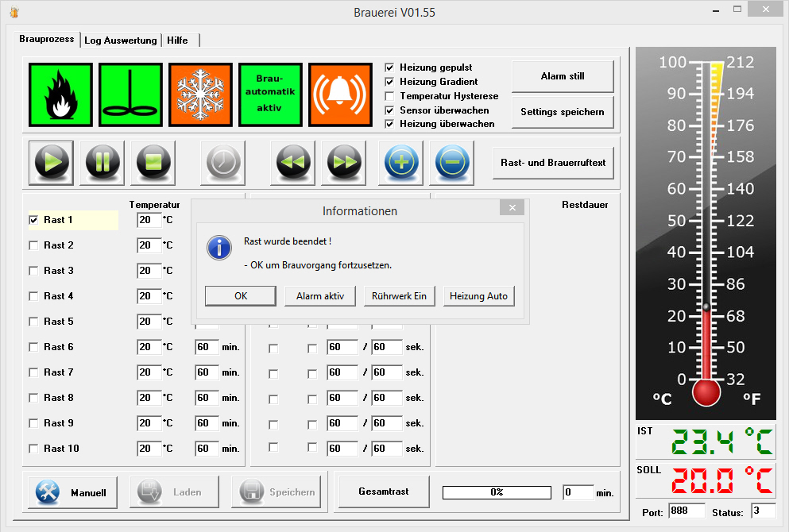
Task: Uncheck Heizung gepulst option
Action: click(x=389, y=67)
